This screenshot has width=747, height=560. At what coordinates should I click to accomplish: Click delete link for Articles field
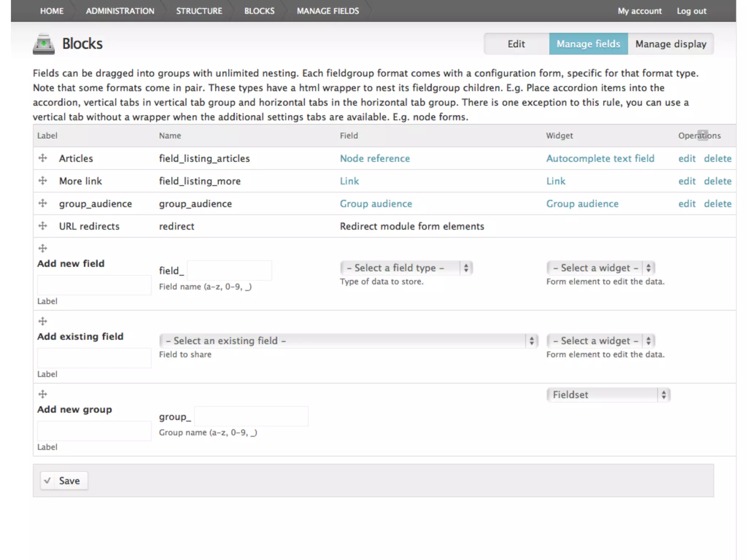(717, 159)
